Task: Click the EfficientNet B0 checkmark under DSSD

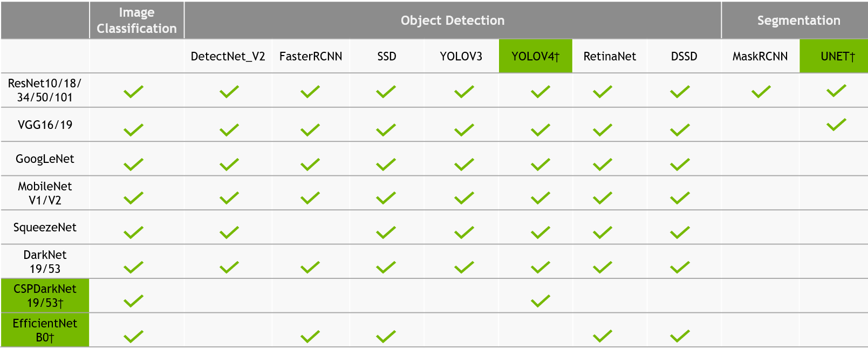Action: [x=680, y=337]
